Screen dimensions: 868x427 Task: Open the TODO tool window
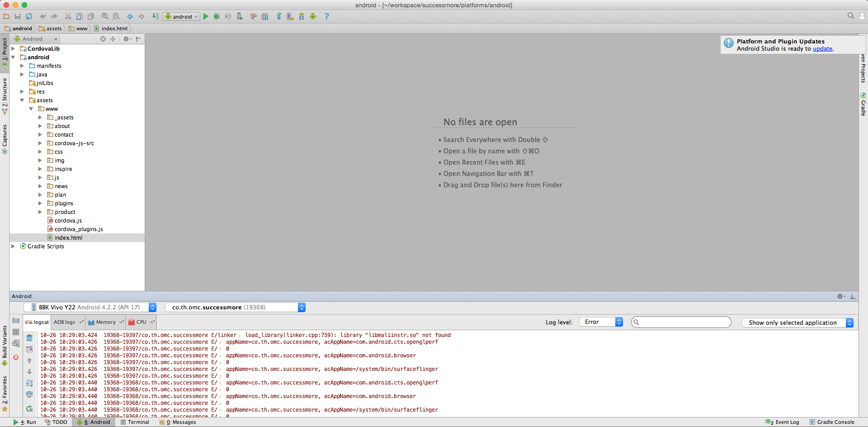[56, 422]
